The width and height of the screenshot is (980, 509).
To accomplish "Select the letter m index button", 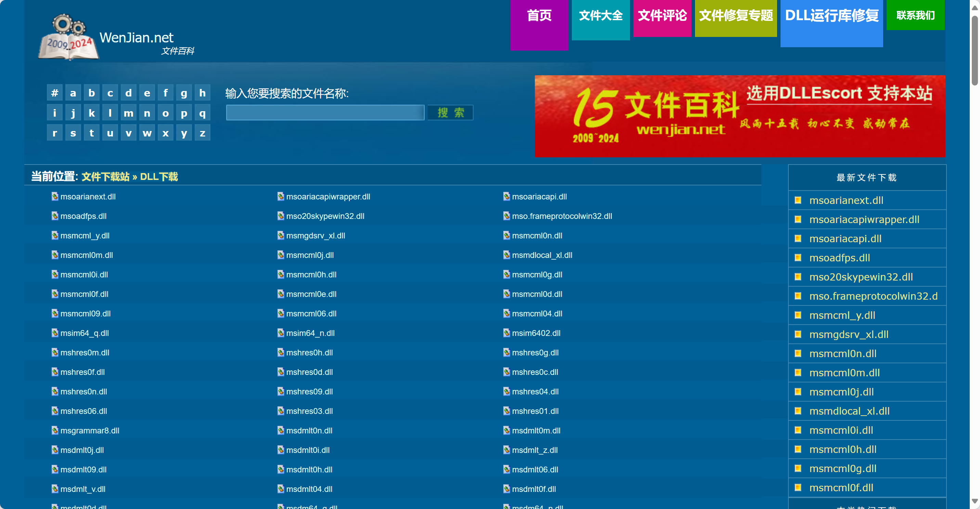I will [x=129, y=113].
